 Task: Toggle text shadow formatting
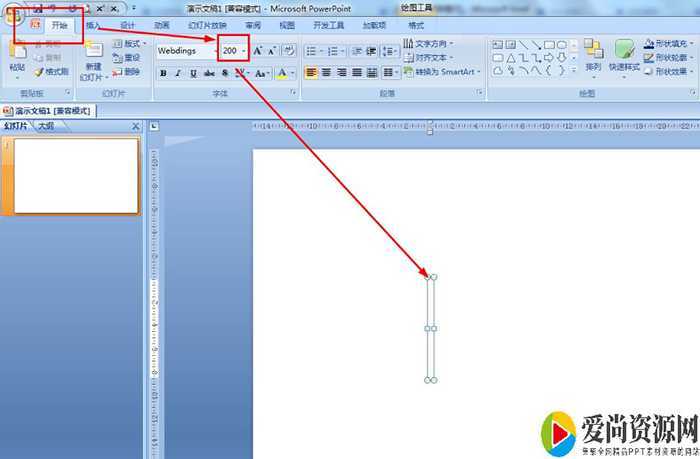click(x=225, y=73)
